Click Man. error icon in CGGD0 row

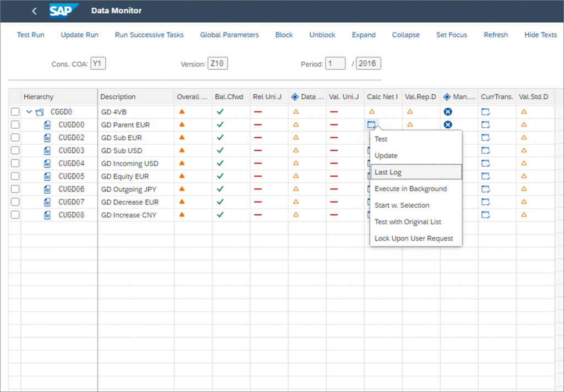pyautogui.click(x=448, y=112)
